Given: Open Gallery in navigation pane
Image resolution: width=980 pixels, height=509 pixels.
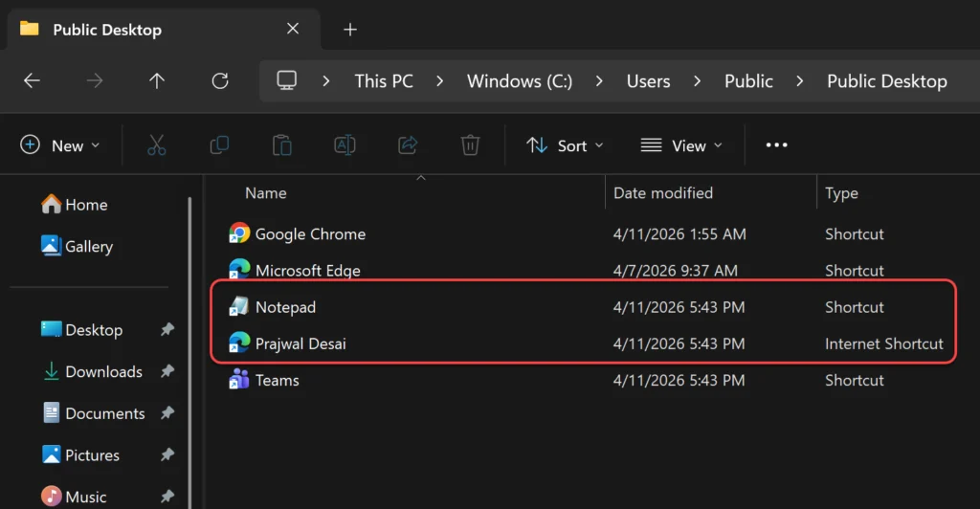Looking at the screenshot, I should [77, 246].
